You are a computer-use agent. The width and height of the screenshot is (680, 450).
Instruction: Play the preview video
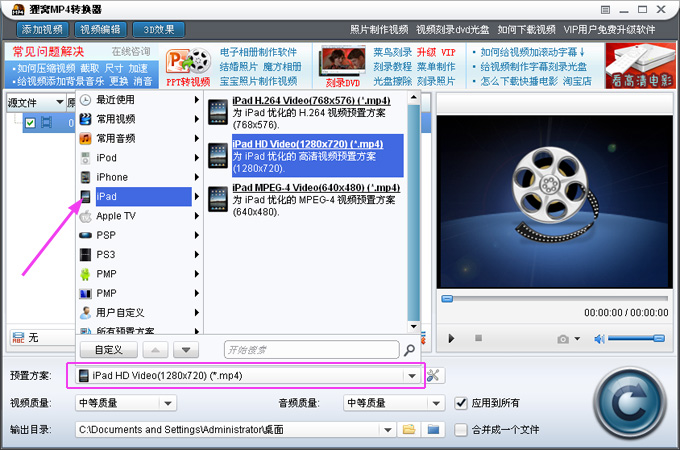tap(451, 338)
